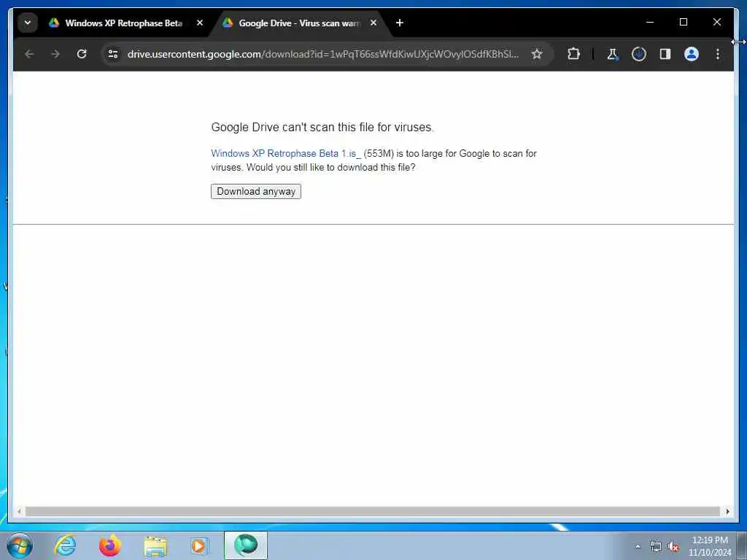Click the muted volume tray icon

(x=673, y=547)
